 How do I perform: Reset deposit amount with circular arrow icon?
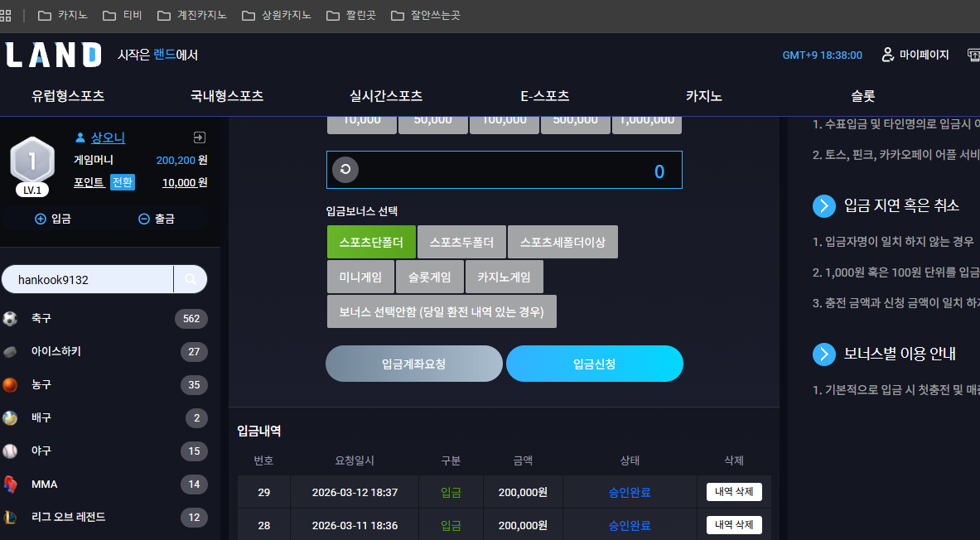pyautogui.click(x=345, y=170)
